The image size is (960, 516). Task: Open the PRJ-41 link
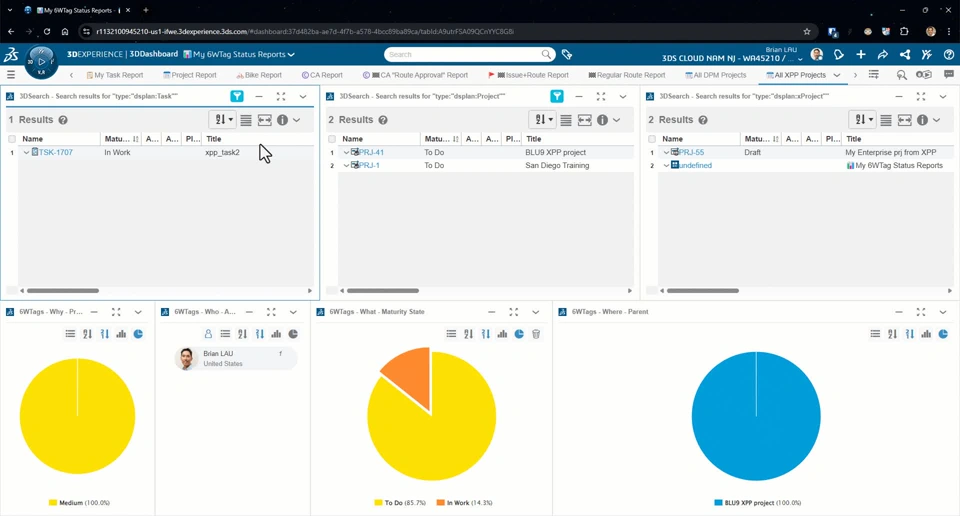[371, 152]
